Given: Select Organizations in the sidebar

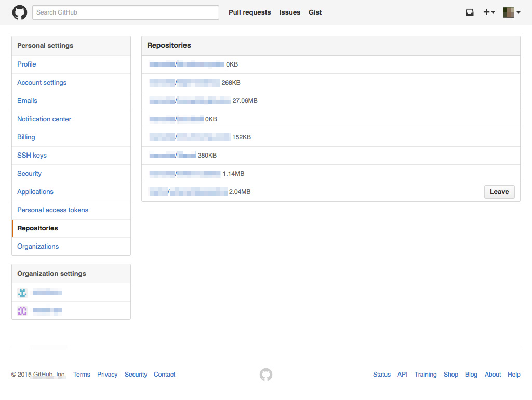Looking at the screenshot, I should coord(38,246).
